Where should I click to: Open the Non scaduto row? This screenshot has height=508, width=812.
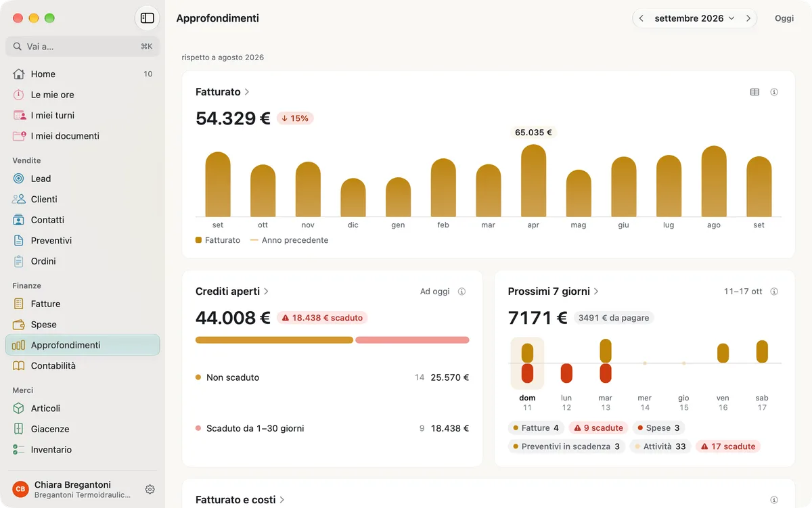[x=332, y=377]
